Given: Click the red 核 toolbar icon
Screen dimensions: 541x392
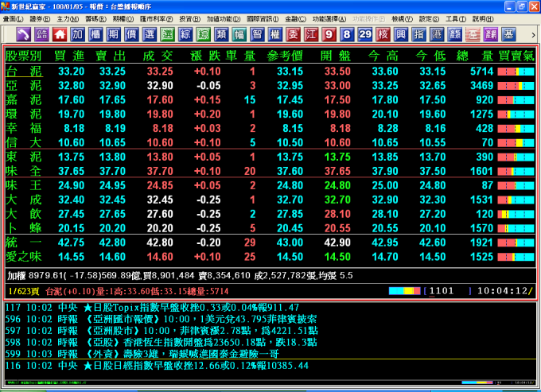Looking at the screenshot, I should (383, 34).
